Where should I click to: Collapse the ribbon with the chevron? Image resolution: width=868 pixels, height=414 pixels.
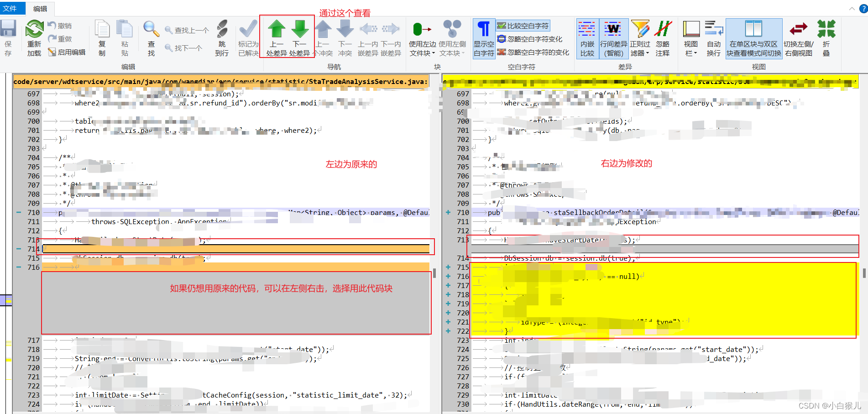click(x=852, y=8)
